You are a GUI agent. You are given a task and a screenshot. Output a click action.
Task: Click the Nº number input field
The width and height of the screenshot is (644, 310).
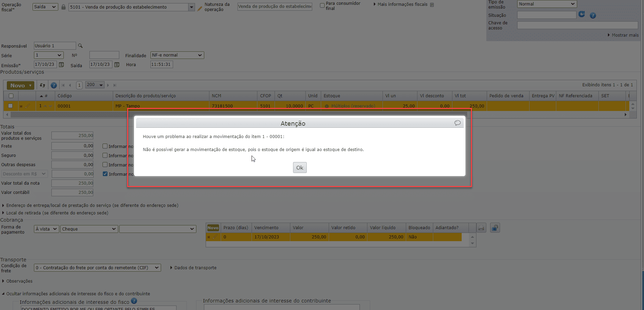click(104, 55)
